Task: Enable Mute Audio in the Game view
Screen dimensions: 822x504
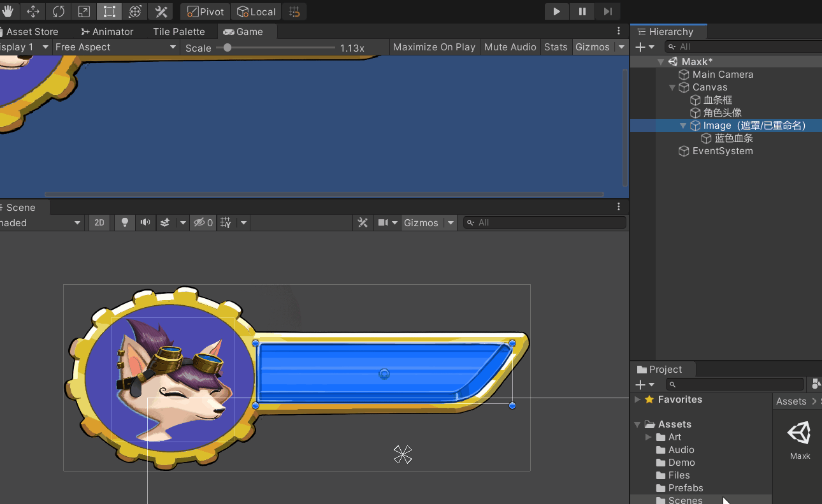Action: click(510, 47)
